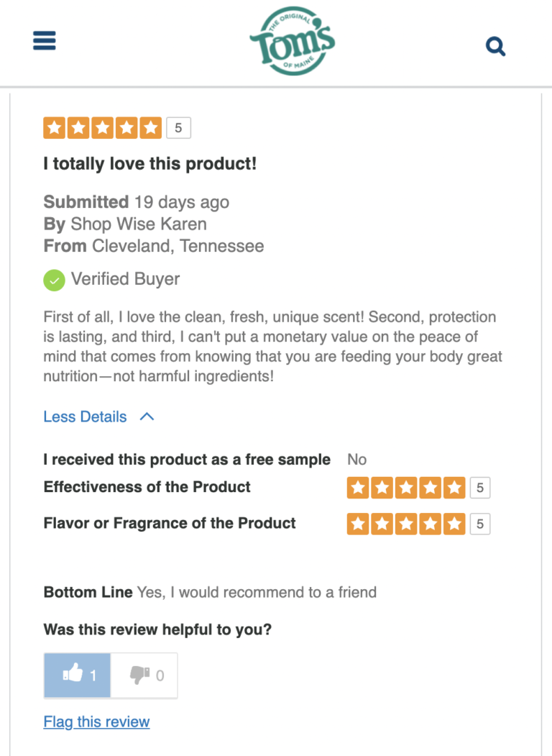
Task: Click the chevron next to Less Details
Action: [x=147, y=417]
